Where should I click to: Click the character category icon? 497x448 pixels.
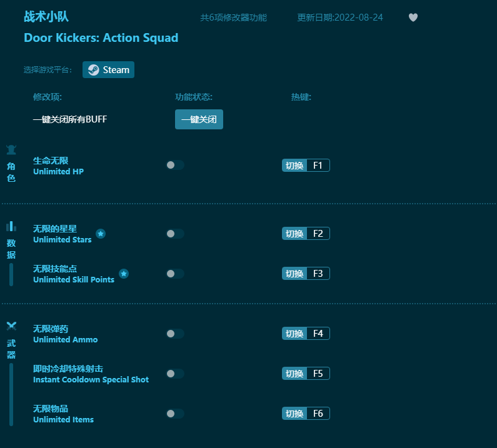click(11, 149)
